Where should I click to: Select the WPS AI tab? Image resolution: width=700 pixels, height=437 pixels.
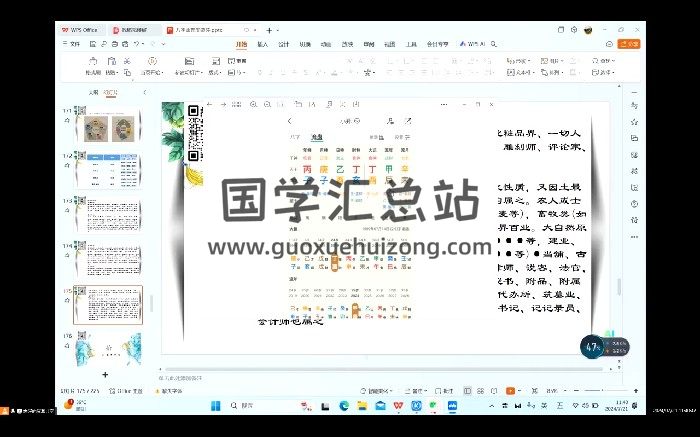472,44
